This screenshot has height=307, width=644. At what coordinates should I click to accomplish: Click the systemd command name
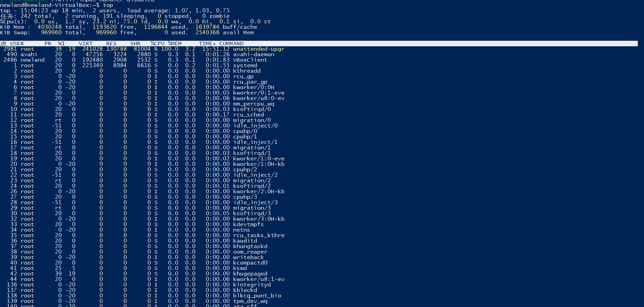[x=245, y=65]
